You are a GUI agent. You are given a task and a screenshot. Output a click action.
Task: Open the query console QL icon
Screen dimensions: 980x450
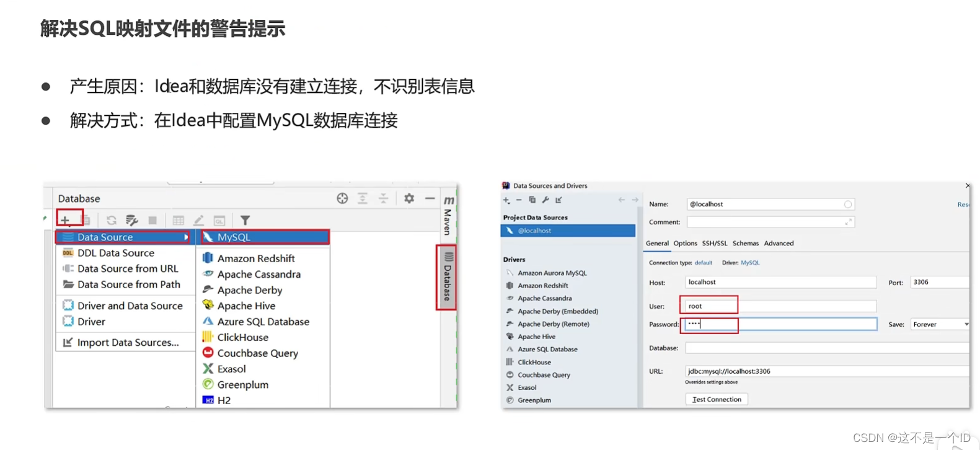pyautogui.click(x=219, y=220)
